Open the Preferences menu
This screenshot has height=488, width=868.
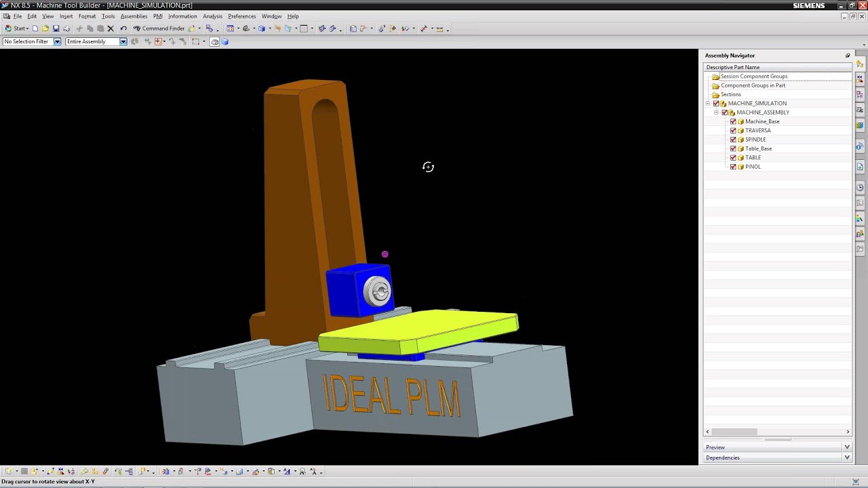click(242, 16)
